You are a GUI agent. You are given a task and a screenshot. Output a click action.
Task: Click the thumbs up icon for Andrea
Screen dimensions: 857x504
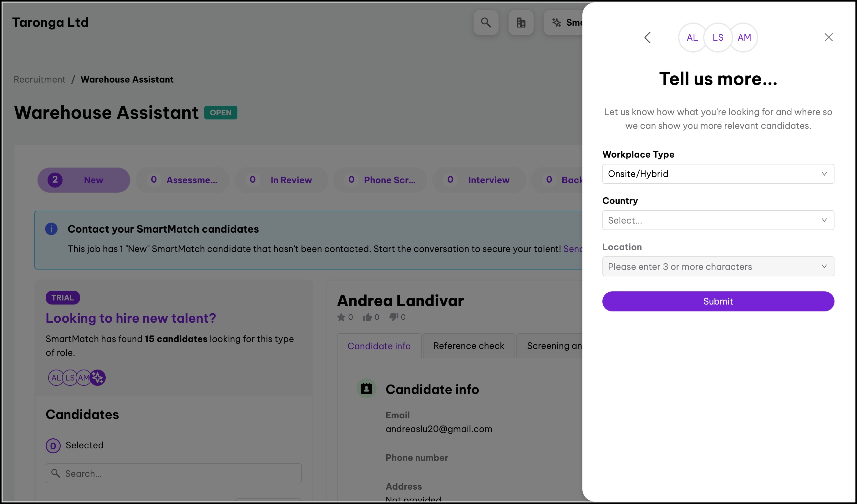(367, 317)
